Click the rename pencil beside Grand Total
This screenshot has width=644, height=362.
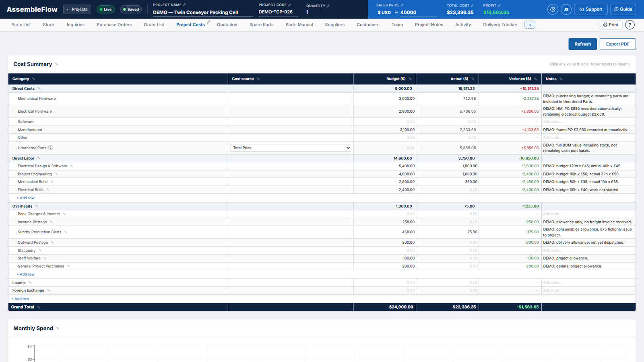(39, 307)
